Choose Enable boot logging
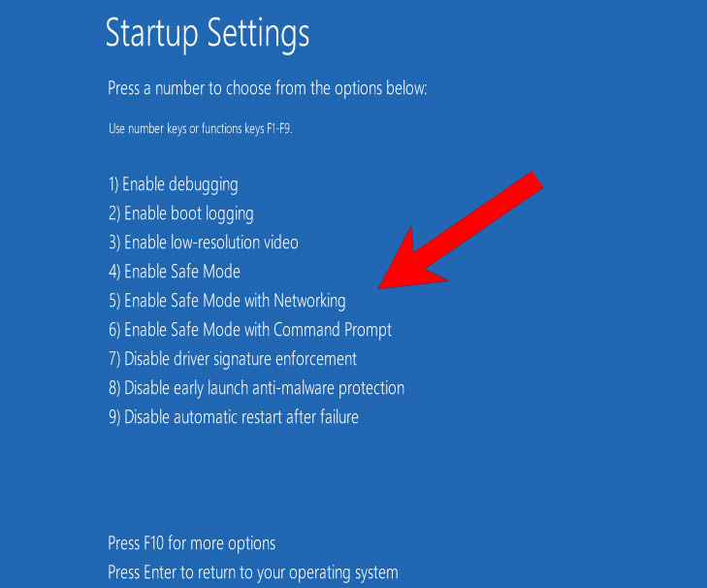The height and width of the screenshot is (588, 707). point(180,213)
